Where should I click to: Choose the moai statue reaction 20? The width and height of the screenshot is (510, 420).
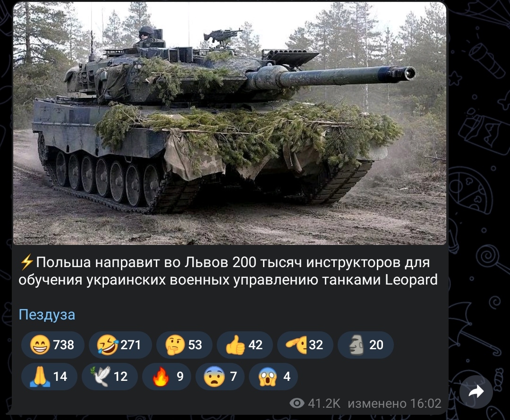[x=365, y=345]
